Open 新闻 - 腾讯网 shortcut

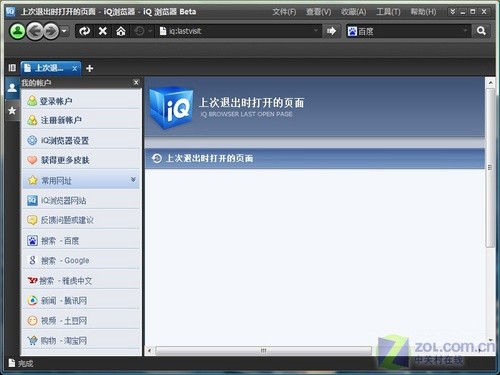coord(81,301)
